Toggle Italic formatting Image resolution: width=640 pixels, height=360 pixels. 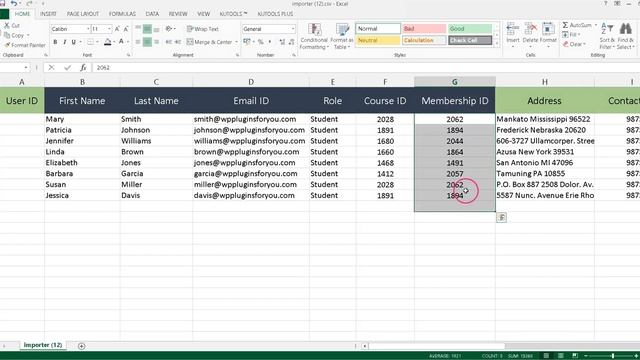click(64, 42)
